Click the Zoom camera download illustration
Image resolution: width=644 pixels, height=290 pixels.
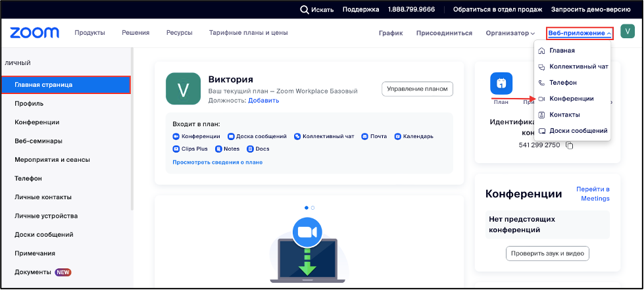click(x=308, y=249)
